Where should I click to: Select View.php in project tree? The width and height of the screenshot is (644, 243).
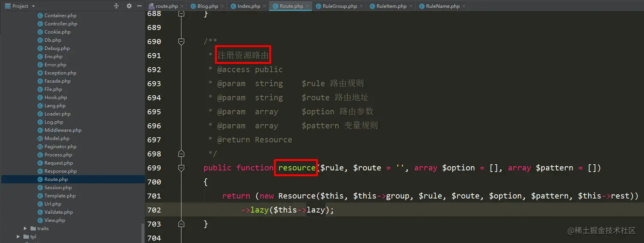tap(55, 220)
